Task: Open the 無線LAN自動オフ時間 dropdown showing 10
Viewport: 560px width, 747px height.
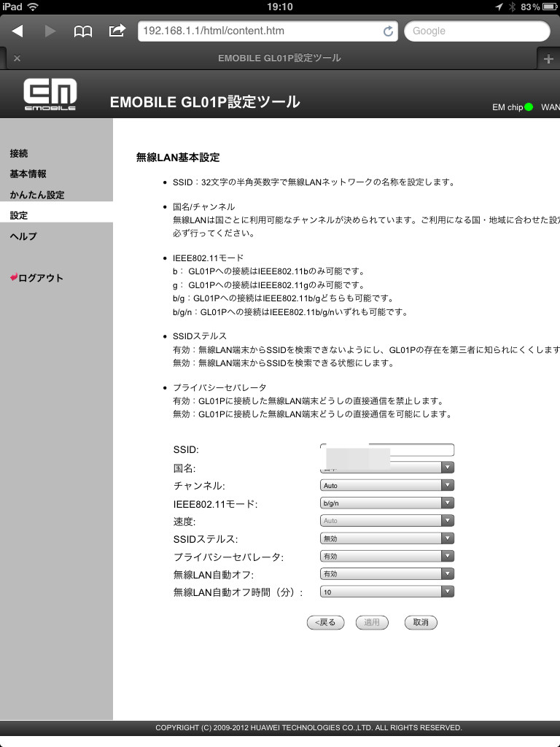Action: coord(387,592)
